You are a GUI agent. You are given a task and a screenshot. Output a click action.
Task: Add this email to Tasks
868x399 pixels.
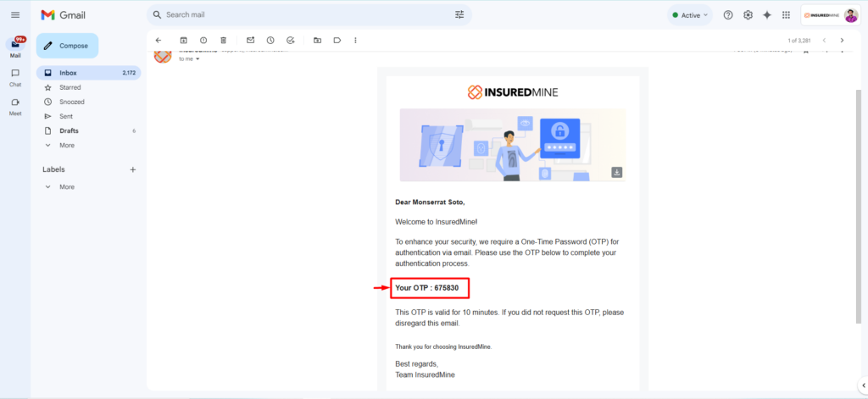tap(290, 41)
